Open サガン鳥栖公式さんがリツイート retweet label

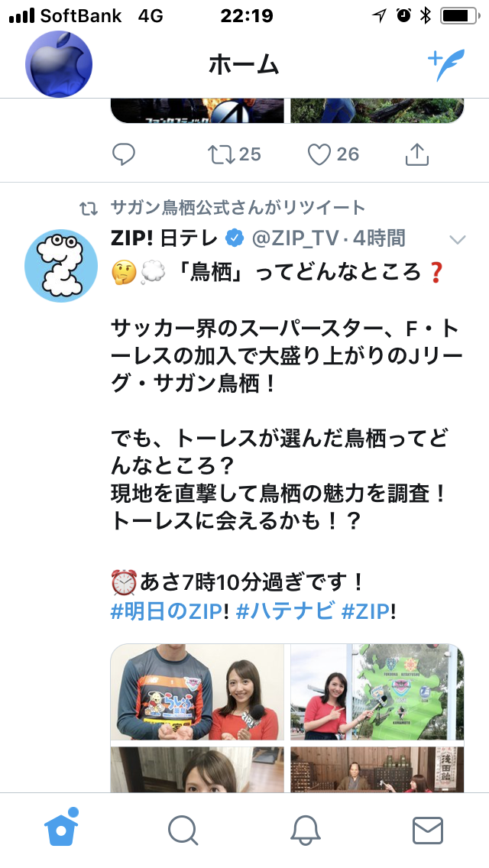coord(238,208)
